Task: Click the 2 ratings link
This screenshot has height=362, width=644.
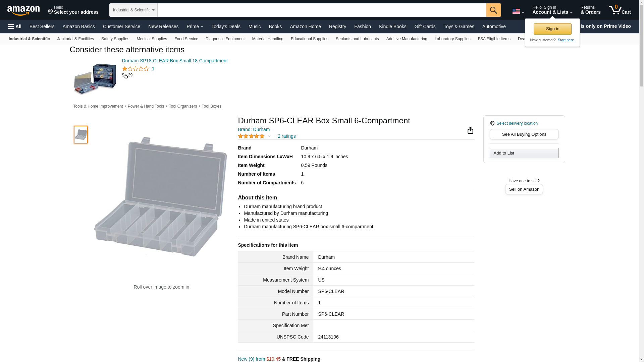Action: (286, 136)
